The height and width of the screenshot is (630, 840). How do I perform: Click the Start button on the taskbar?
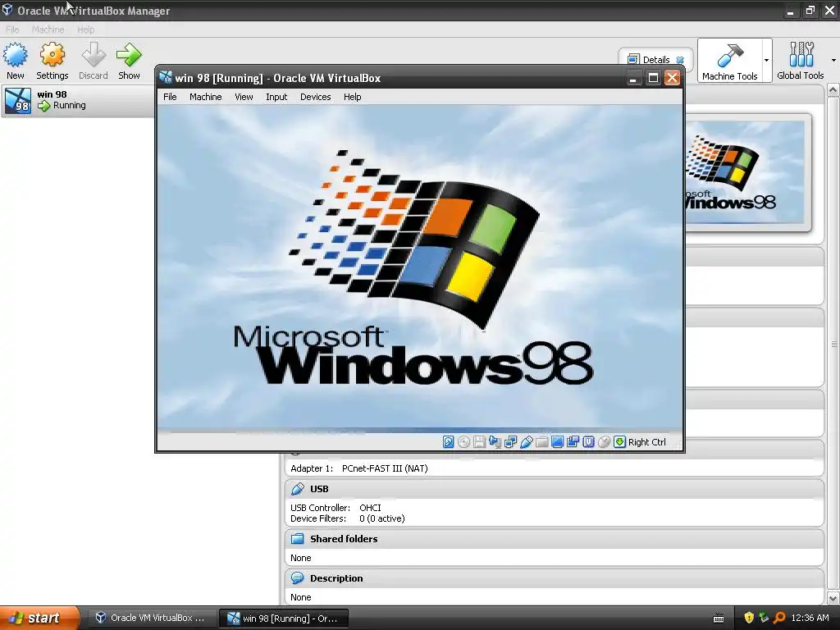pos(39,618)
